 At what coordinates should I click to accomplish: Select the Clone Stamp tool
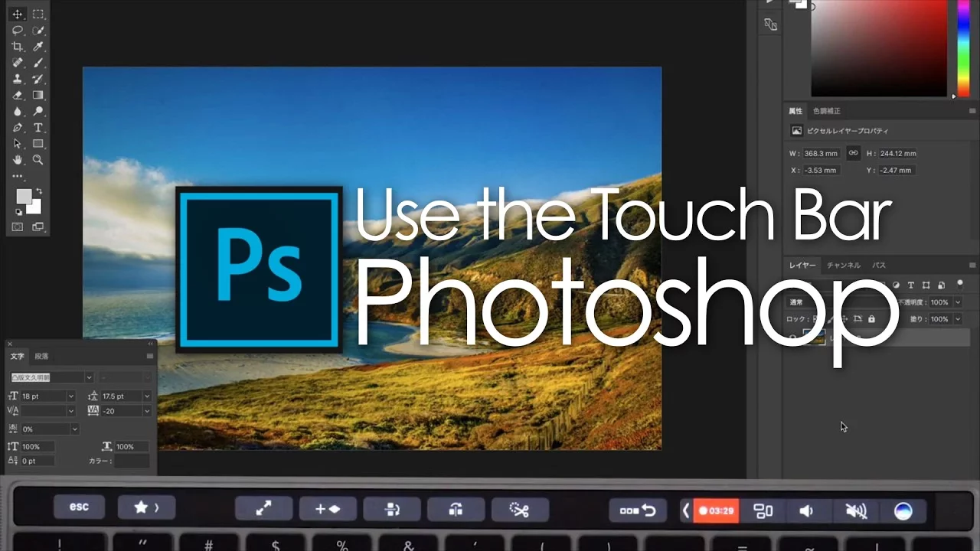tap(18, 79)
